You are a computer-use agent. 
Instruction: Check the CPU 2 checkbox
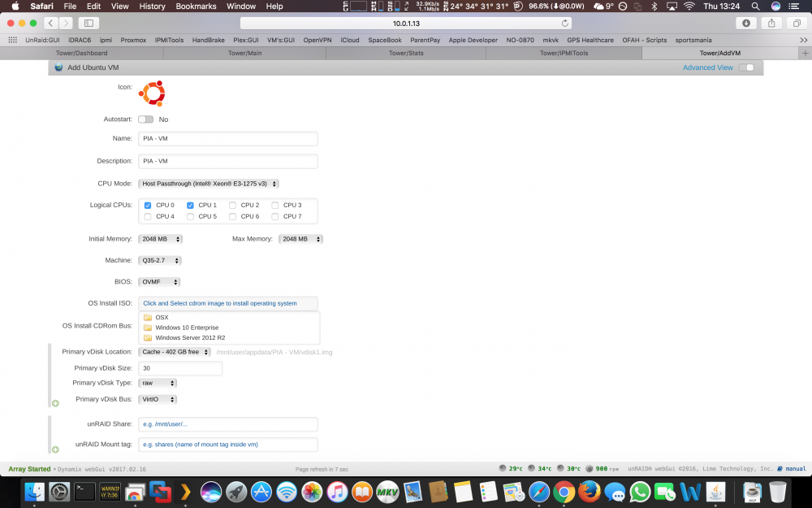pos(232,206)
